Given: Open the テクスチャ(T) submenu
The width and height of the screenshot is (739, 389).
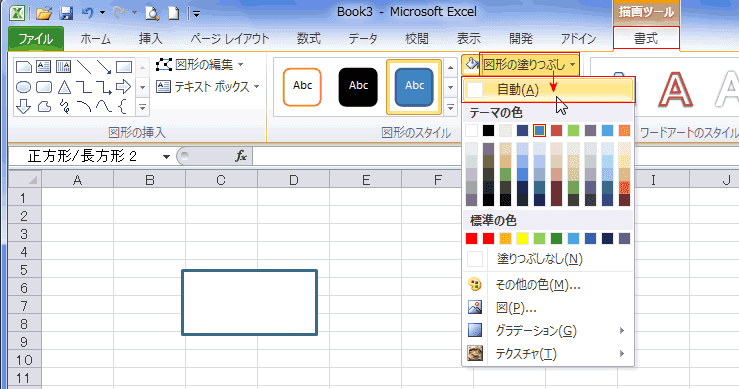Looking at the screenshot, I should coord(548,353).
